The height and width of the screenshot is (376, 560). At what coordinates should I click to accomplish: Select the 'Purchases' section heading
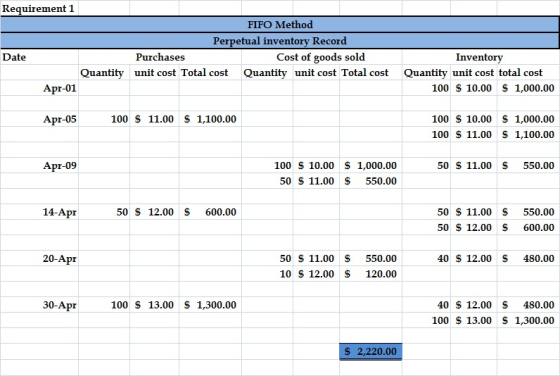click(x=160, y=57)
